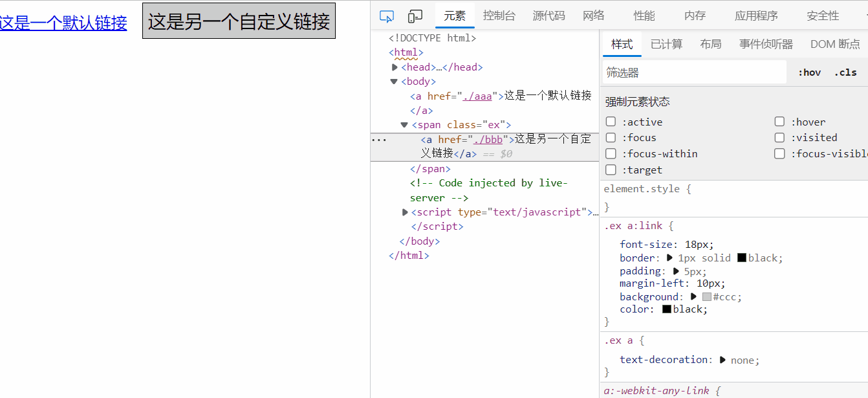868x398 pixels.
Task: Select the DOM 断点 sidebar tab
Action: click(x=835, y=44)
